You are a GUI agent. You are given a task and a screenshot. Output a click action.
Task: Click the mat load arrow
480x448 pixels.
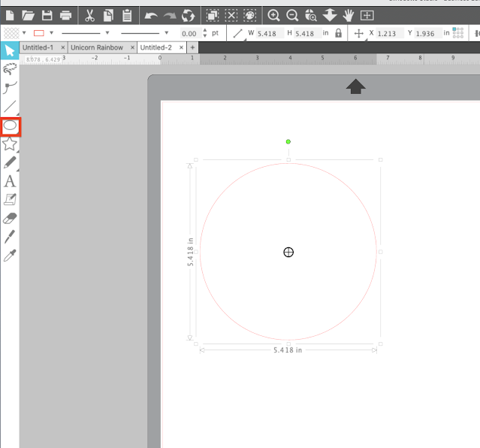356,86
